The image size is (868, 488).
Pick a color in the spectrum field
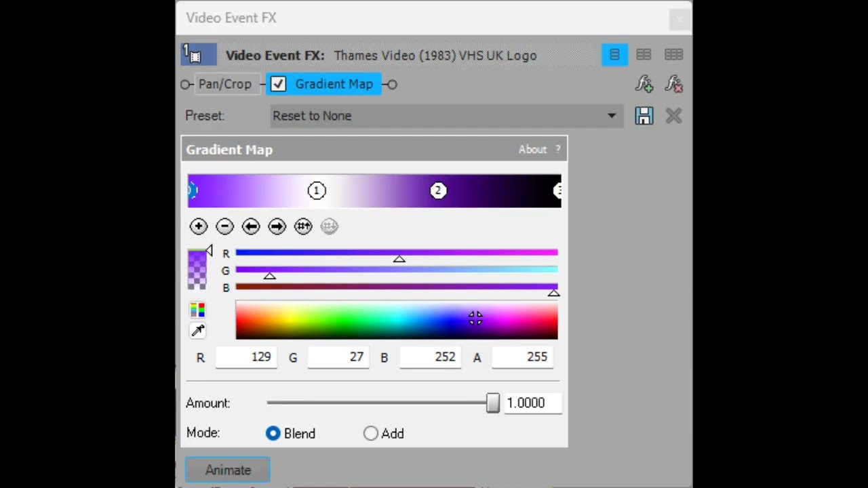397,321
